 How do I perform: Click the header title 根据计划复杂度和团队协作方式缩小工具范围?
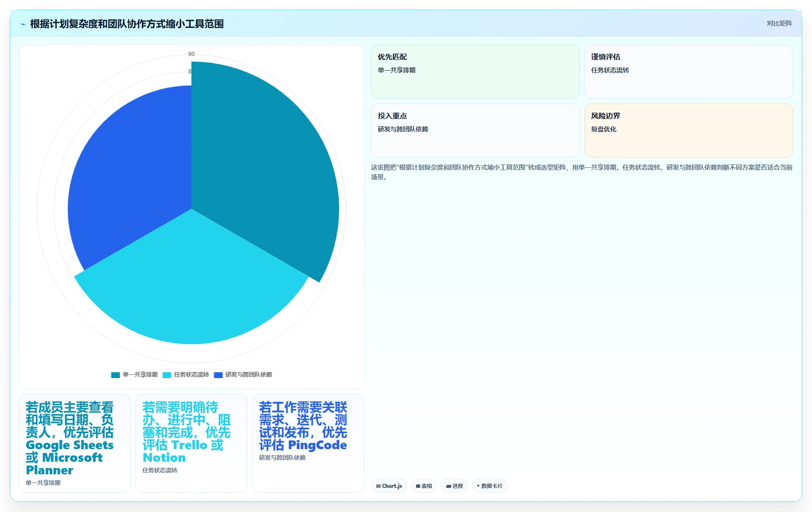tap(127, 24)
